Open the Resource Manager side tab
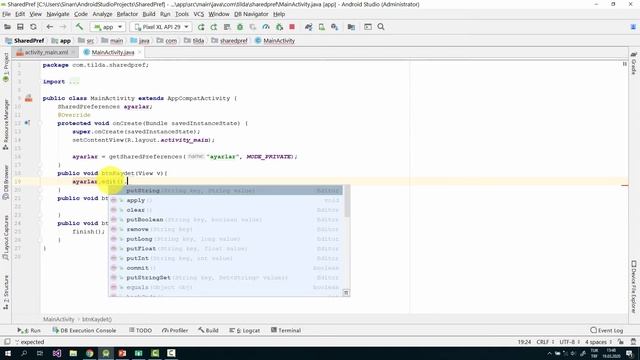This screenshot has width=640, height=360. point(6,124)
